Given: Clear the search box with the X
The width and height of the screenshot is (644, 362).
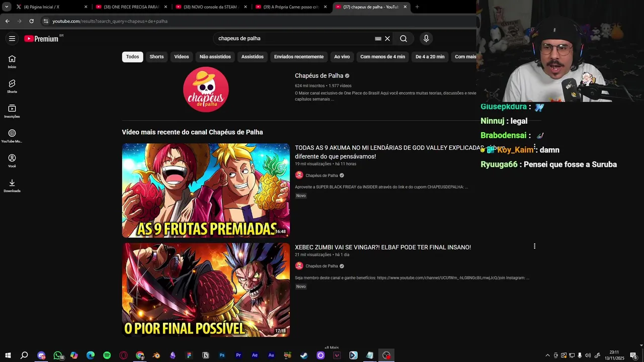Looking at the screenshot, I should (x=387, y=39).
